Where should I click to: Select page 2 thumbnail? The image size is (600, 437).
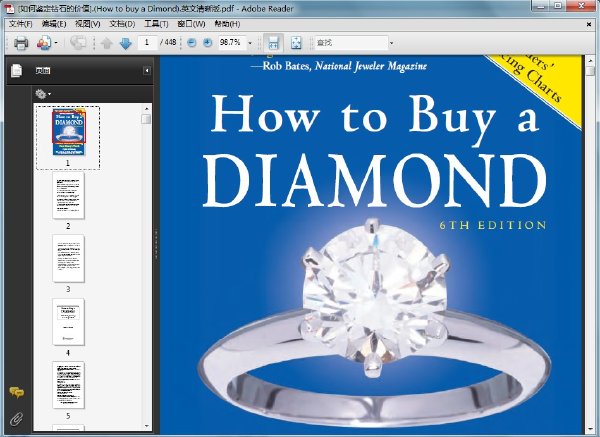pyautogui.click(x=68, y=195)
